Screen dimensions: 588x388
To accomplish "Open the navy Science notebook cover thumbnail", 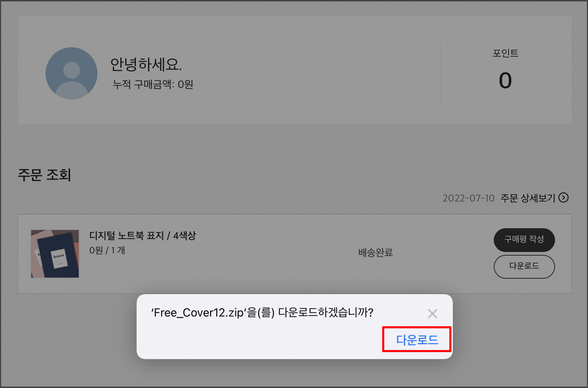I will (55, 254).
